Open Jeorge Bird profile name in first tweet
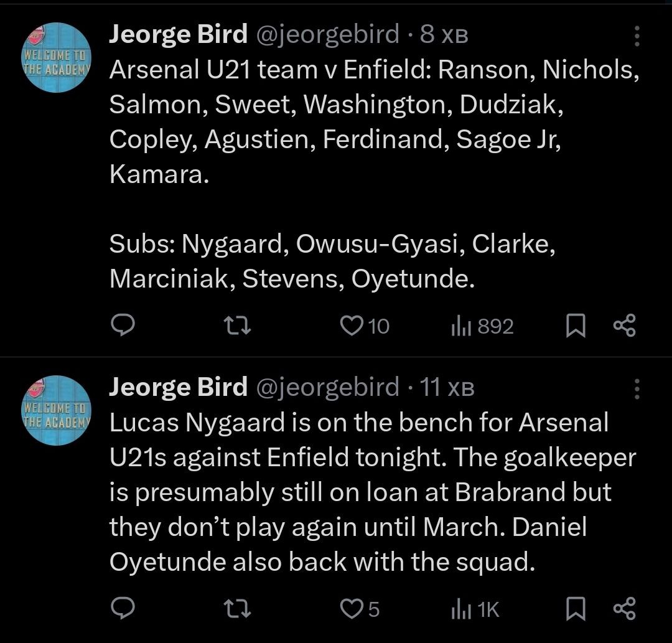Viewport: 672px width, 643px height. 178,34
